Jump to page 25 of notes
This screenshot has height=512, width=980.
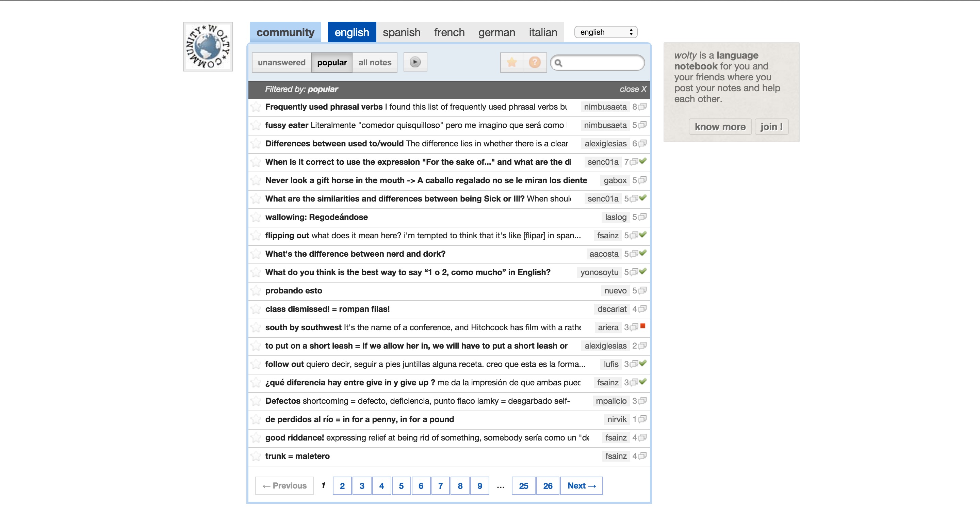click(523, 486)
